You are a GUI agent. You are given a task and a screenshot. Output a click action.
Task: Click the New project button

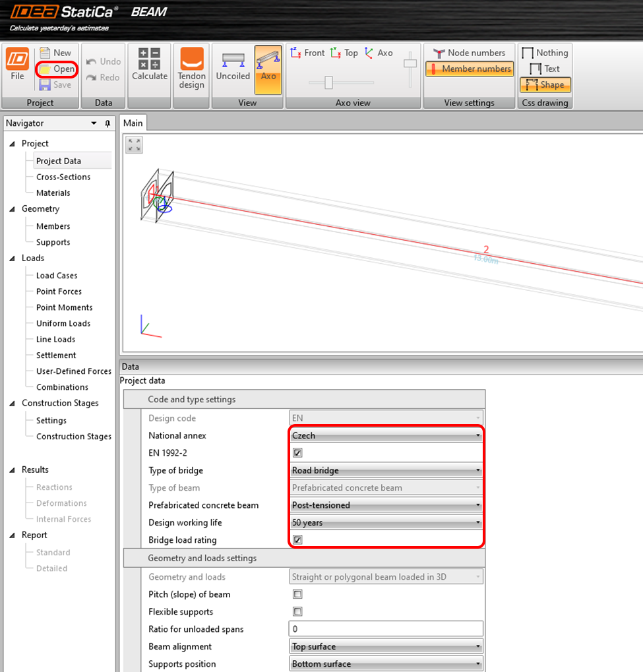click(x=55, y=53)
